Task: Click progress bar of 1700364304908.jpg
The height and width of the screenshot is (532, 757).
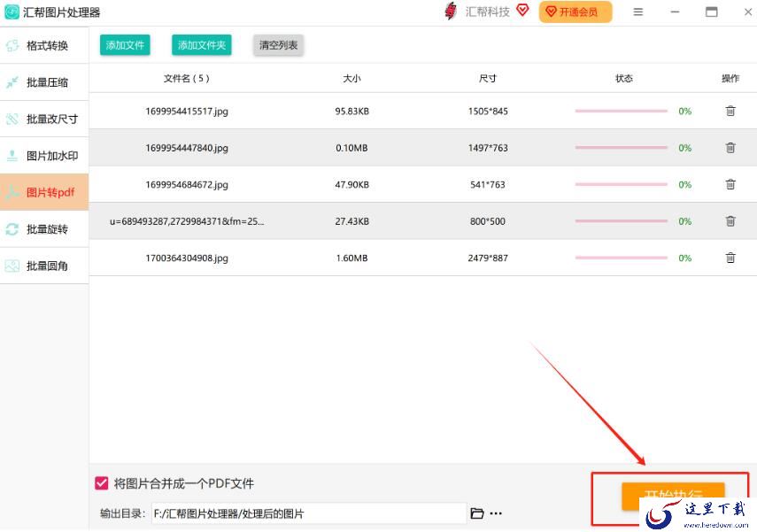Action: (x=621, y=258)
